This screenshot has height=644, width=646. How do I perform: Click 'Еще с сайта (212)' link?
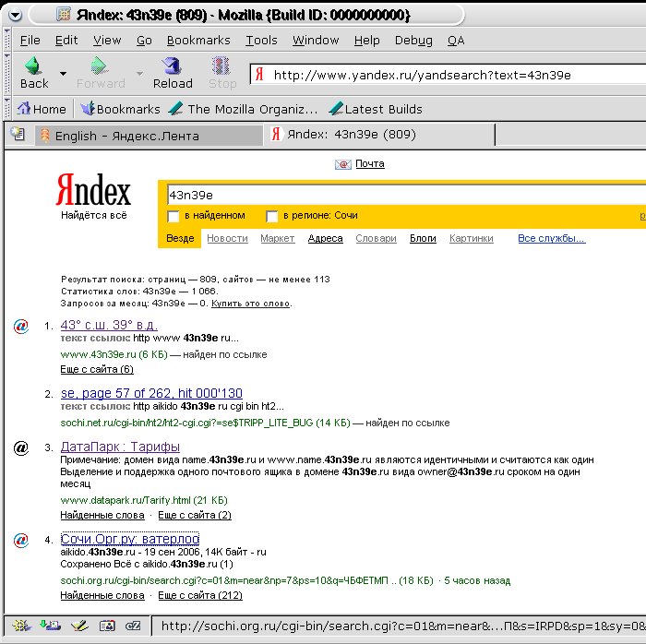200,595
